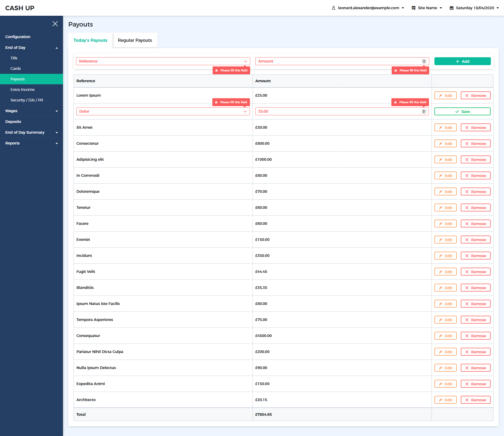This screenshot has width=504, height=436.
Task: Open Extra Income in sidebar
Action: tap(23, 90)
